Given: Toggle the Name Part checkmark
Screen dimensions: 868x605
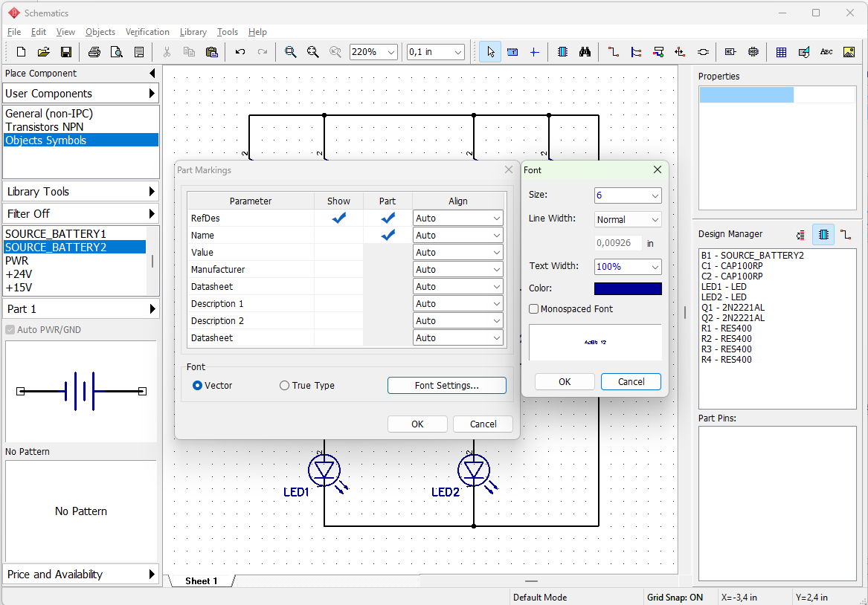Looking at the screenshot, I should click(x=388, y=235).
